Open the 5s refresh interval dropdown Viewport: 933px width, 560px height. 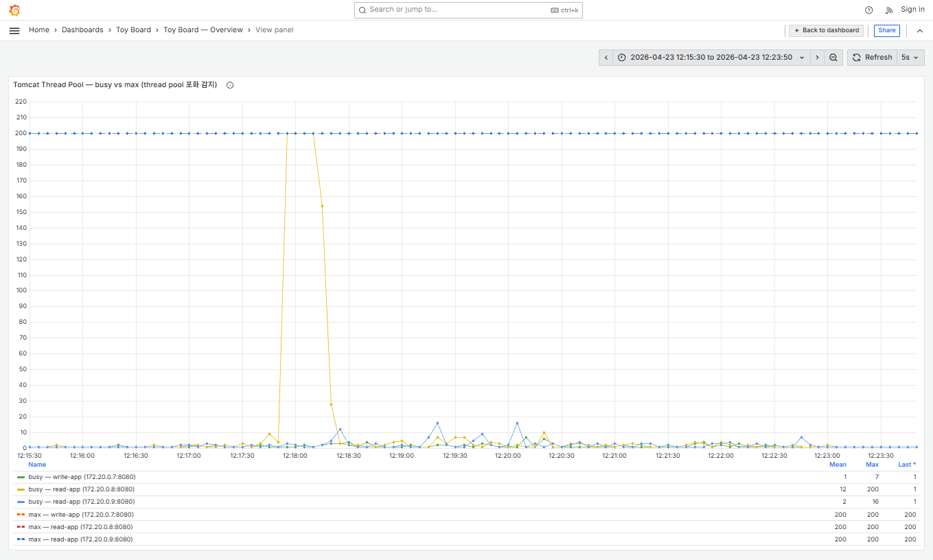pos(910,58)
